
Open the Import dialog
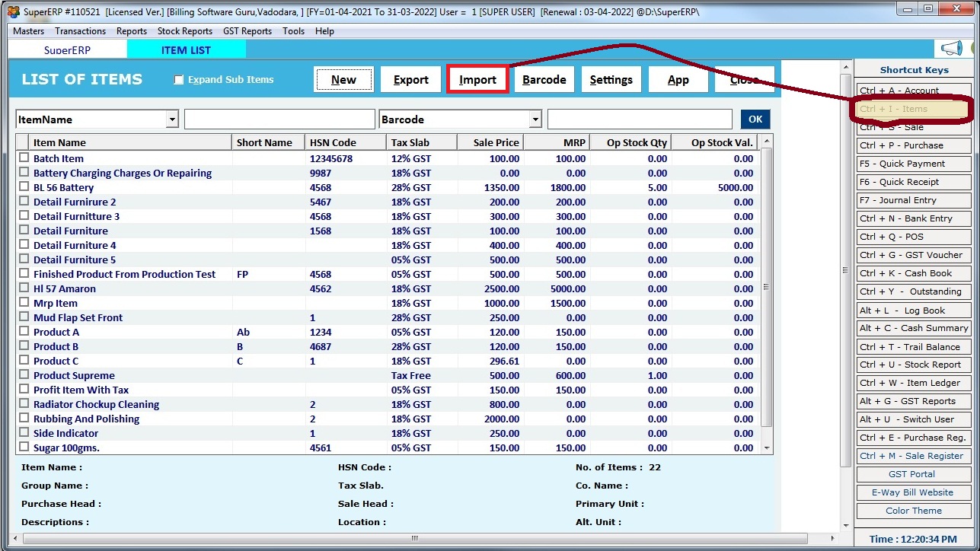tap(477, 78)
